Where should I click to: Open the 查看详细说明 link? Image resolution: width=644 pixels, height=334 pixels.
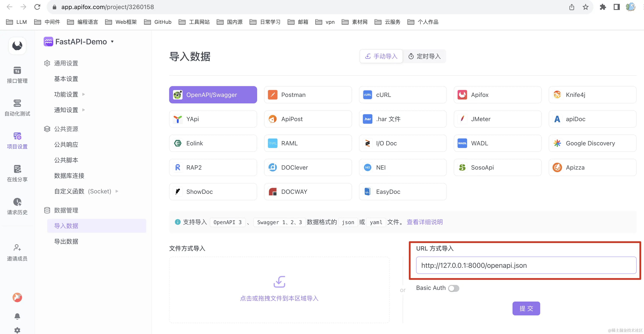point(425,222)
